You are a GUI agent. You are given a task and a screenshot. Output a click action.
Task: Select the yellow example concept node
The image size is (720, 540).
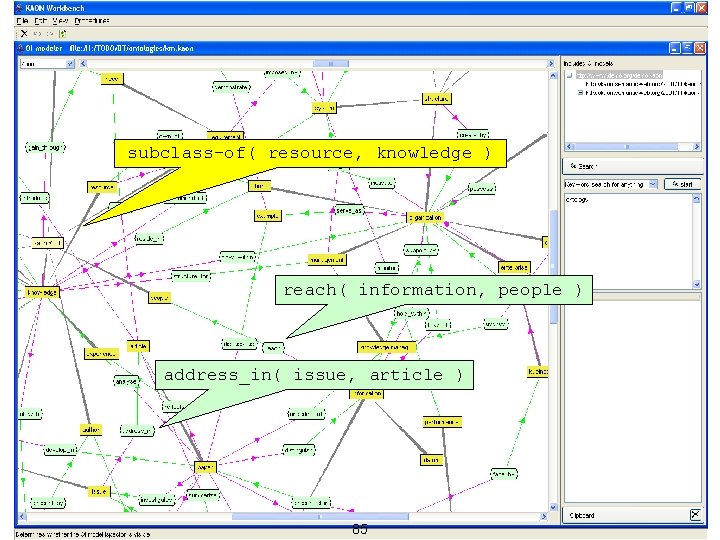[x=268, y=216]
